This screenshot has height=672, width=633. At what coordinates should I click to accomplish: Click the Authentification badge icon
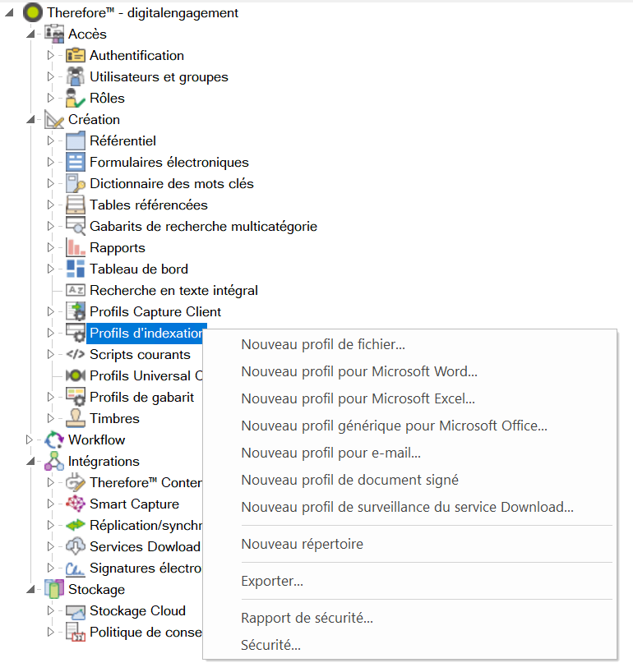[x=76, y=56]
